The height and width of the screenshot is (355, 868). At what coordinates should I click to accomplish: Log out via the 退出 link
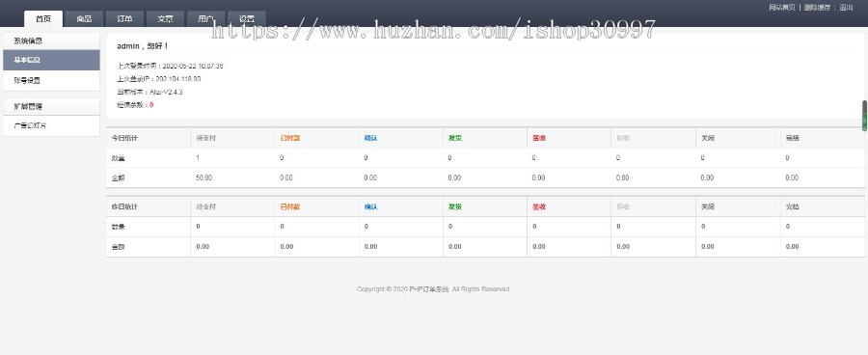[x=846, y=7]
